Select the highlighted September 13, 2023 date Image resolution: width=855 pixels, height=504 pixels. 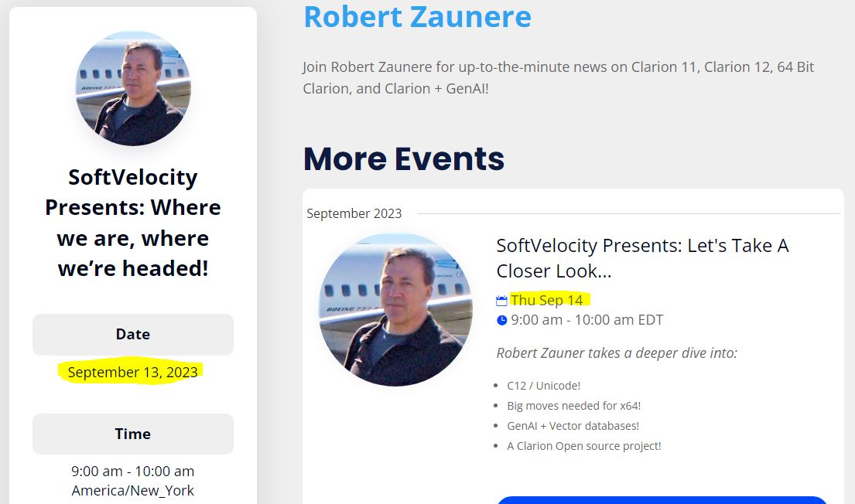click(132, 373)
